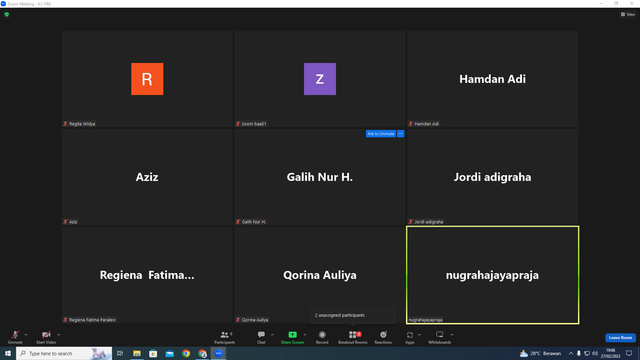Screen dimensions: 640x360
Task: Click the Windows search box
Action: tap(64, 353)
